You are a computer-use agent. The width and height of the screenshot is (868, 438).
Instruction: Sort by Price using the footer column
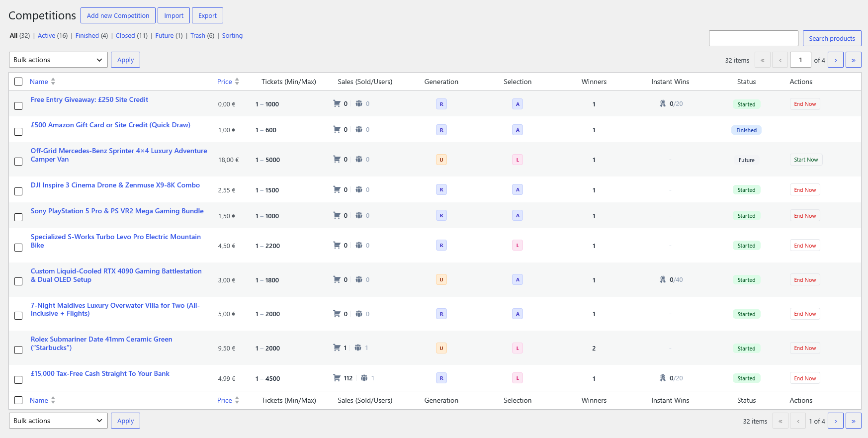coord(228,400)
